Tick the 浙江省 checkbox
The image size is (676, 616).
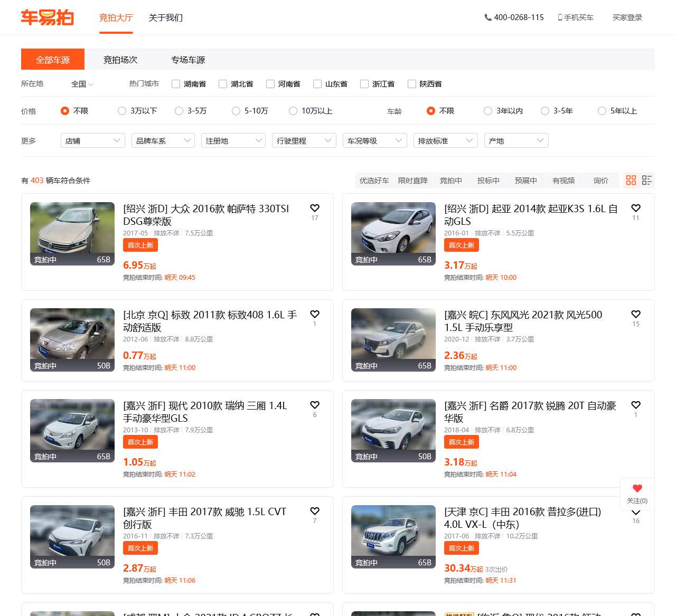click(364, 84)
